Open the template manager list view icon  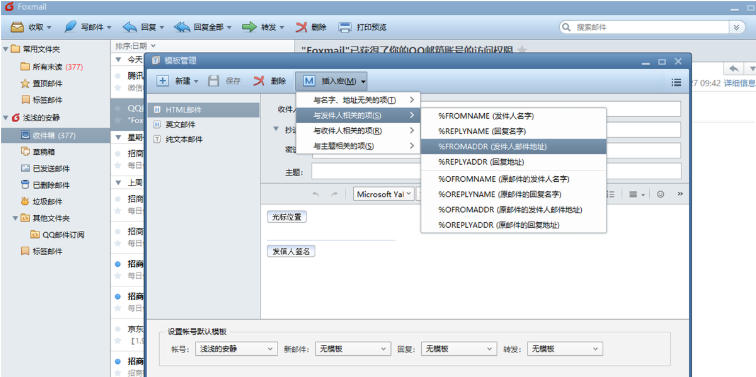click(676, 82)
